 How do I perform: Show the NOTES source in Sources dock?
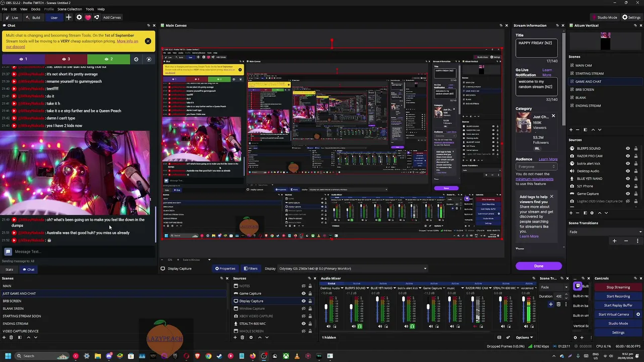point(303,286)
